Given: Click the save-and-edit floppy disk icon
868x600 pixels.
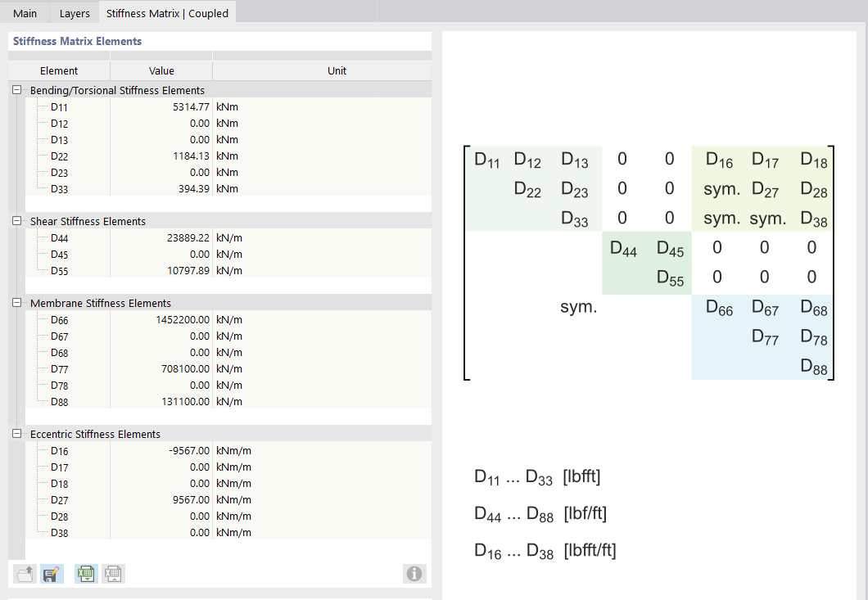Looking at the screenshot, I should 52,574.
